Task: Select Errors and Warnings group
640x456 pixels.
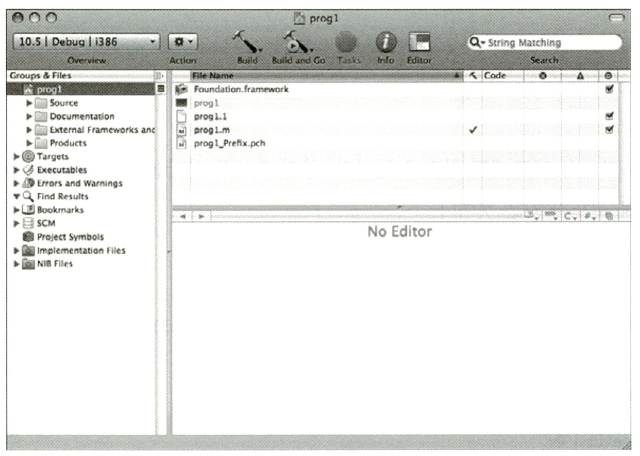Action: pyautogui.click(x=79, y=183)
